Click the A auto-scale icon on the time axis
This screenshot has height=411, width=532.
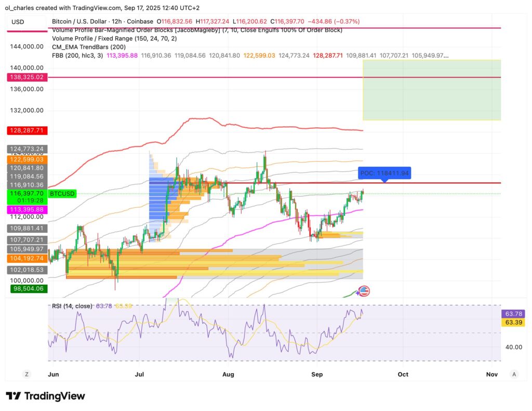(514, 374)
